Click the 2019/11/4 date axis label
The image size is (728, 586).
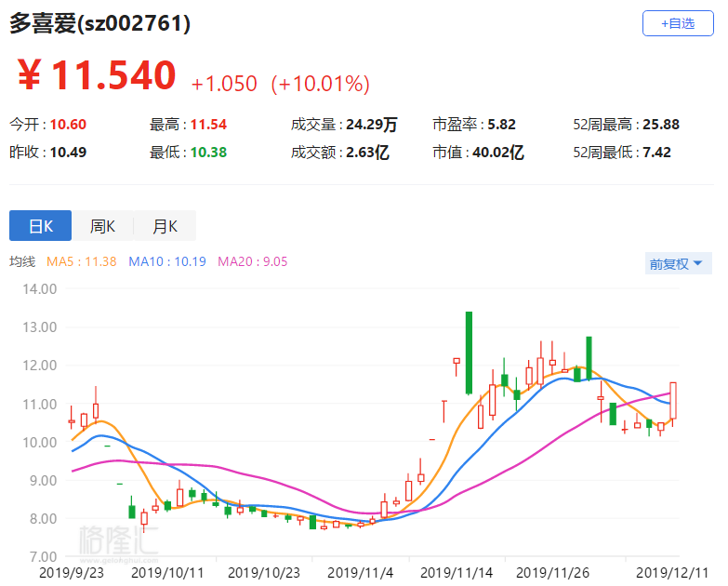[361, 573]
